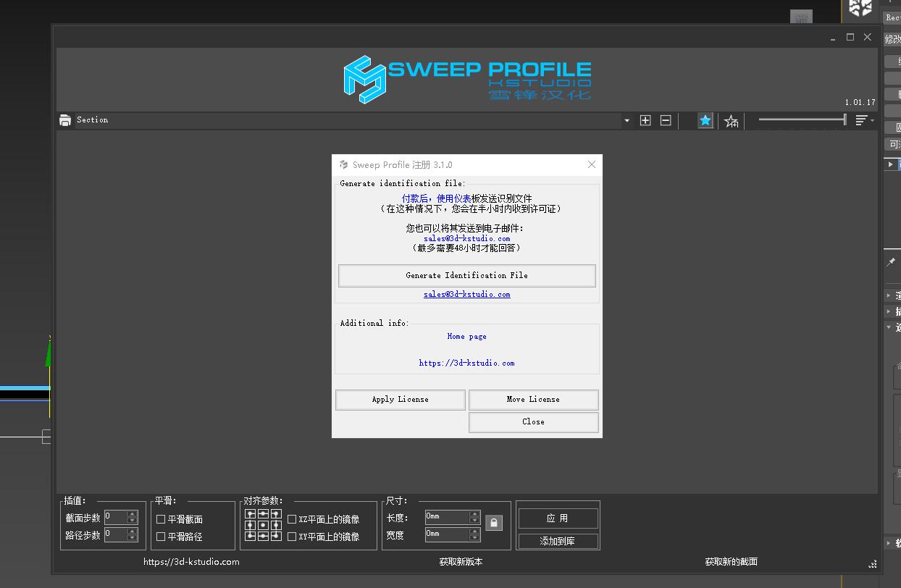The height and width of the screenshot is (588, 901).
Task: Click the add-to-favorites star-plus icon
Action: [732, 121]
